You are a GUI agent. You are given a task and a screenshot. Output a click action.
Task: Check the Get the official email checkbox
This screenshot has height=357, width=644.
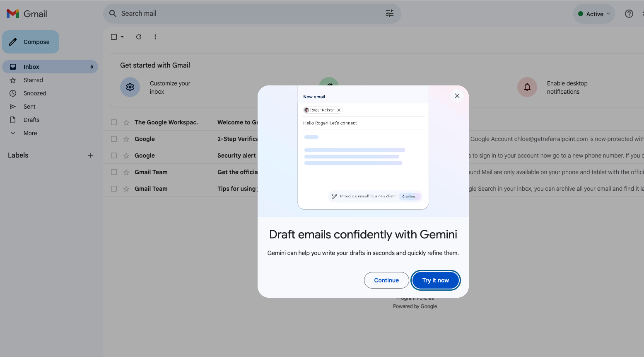pyautogui.click(x=114, y=172)
